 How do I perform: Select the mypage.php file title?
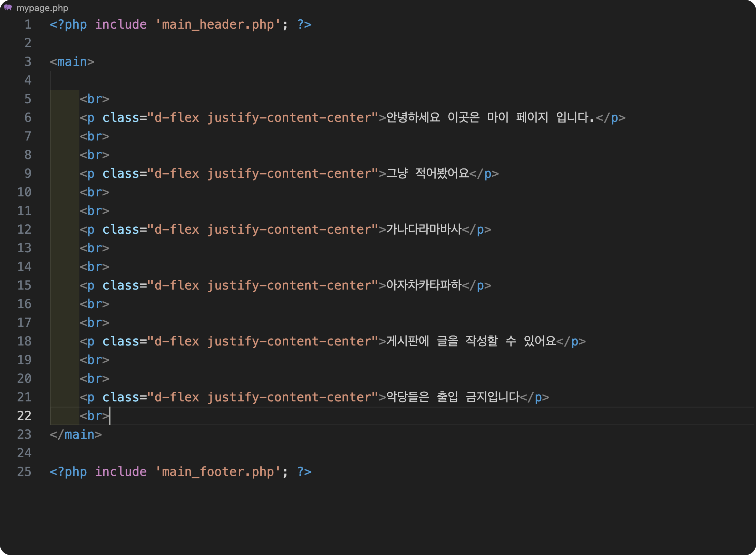pyautogui.click(x=42, y=8)
